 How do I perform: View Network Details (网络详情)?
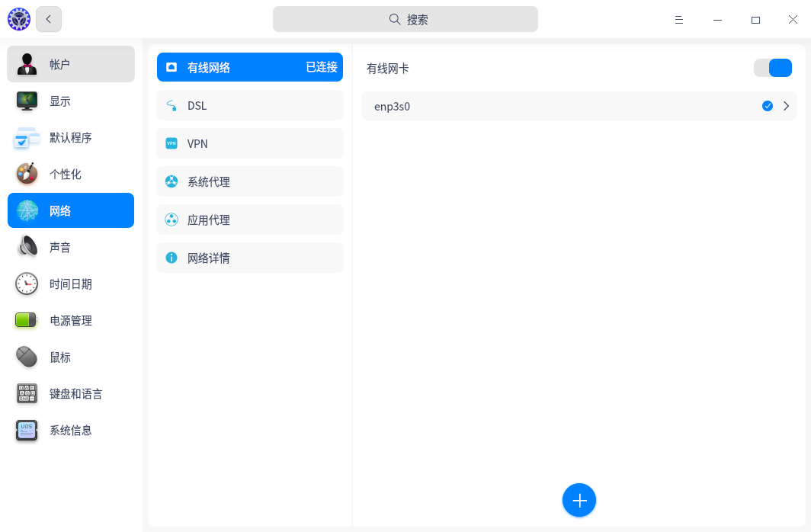click(250, 258)
